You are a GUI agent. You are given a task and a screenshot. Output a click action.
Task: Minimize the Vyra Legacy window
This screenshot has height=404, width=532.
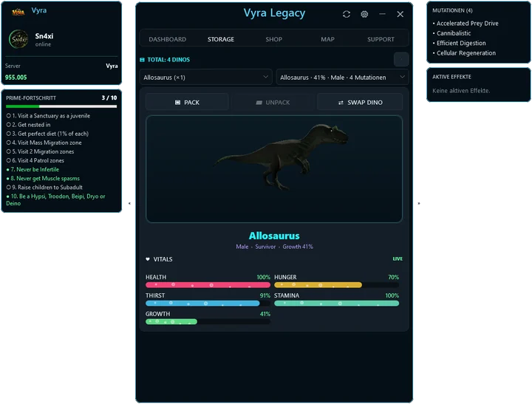383,14
